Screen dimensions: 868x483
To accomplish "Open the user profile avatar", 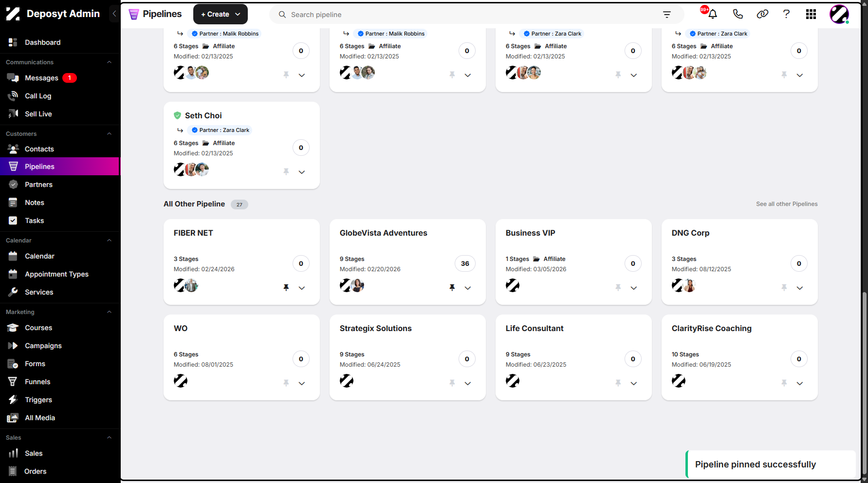I will [x=839, y=14].
